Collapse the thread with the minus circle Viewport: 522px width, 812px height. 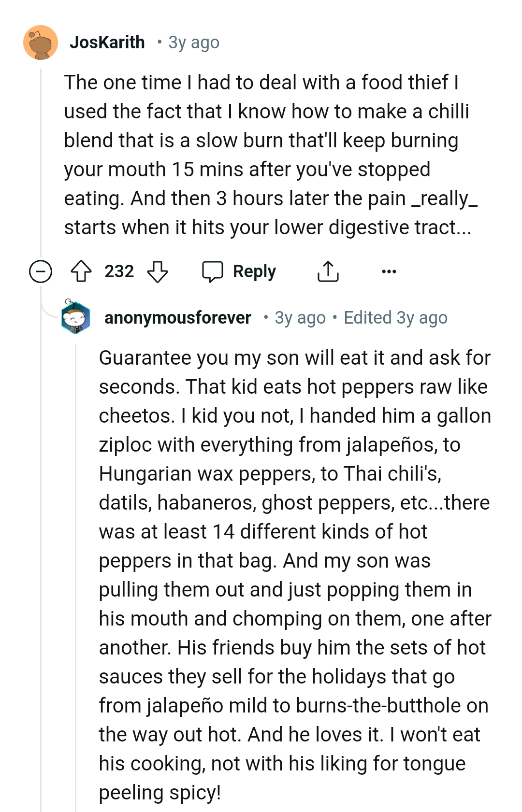[x=41, y=271]
